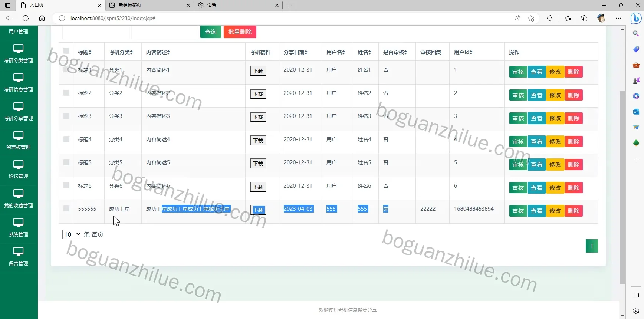Open 考研分享管理 monitor icon in sidebar
Viewport: 644px width, 319px height.
[18, 106]
